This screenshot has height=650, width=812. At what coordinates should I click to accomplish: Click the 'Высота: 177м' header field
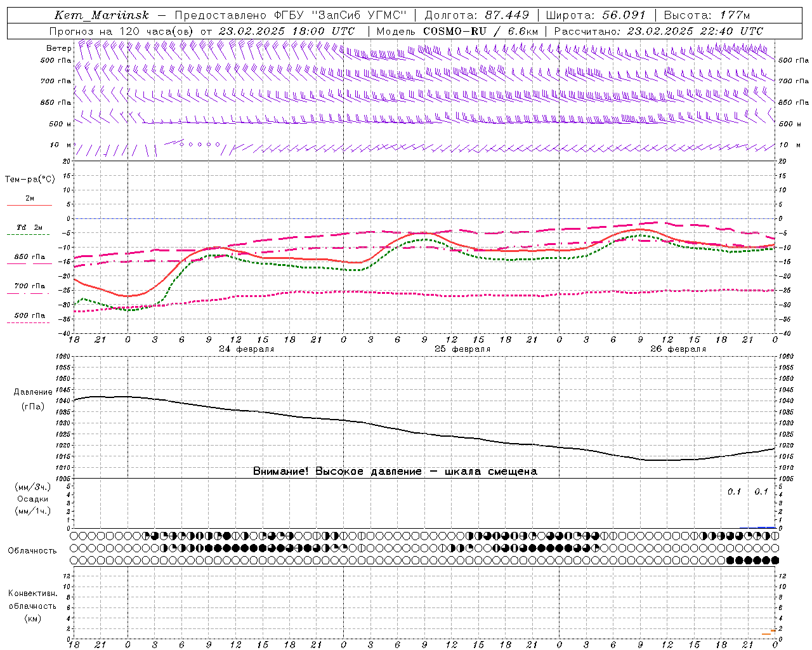point(706,15)
